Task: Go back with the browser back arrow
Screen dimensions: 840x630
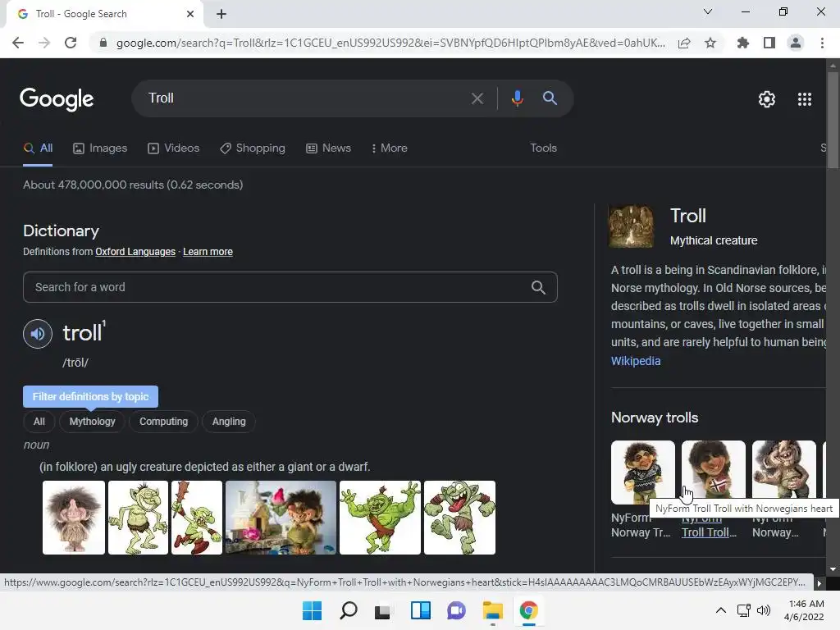Action: 18,43
